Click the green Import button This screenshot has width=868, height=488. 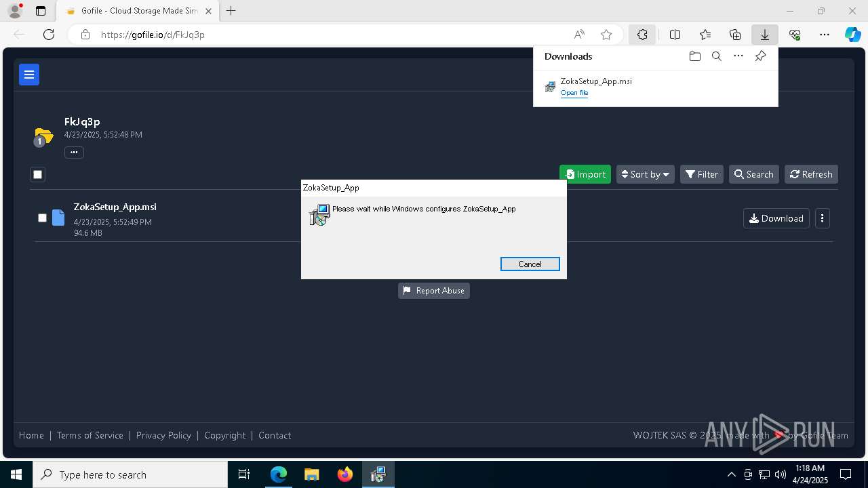(585, 174)
